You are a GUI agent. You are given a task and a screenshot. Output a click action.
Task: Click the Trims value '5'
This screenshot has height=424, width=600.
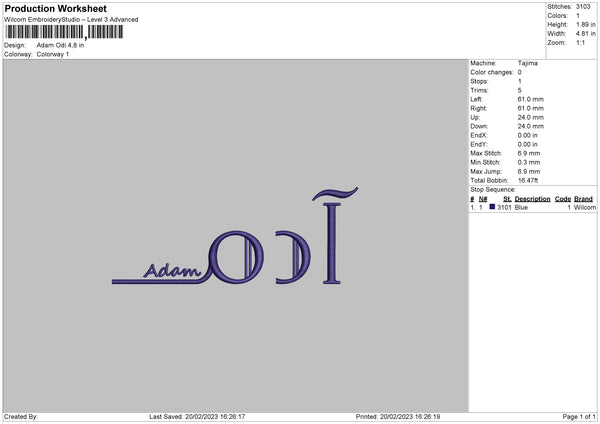[x=520, y=90]
